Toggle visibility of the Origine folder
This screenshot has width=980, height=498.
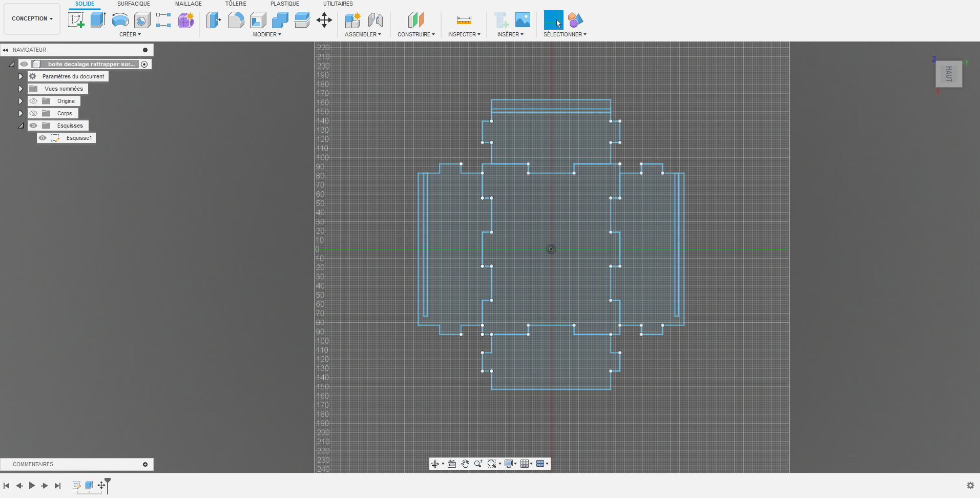[x=33, y=101]
